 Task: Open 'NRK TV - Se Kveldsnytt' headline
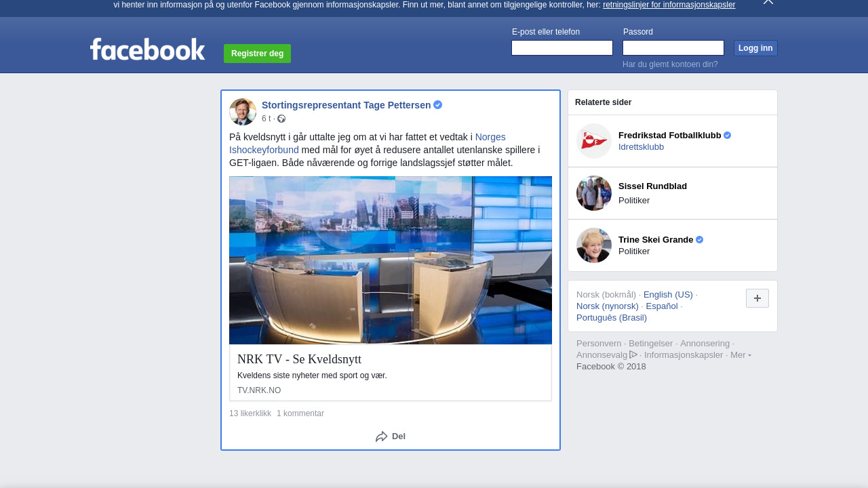(x=299, y=359)
